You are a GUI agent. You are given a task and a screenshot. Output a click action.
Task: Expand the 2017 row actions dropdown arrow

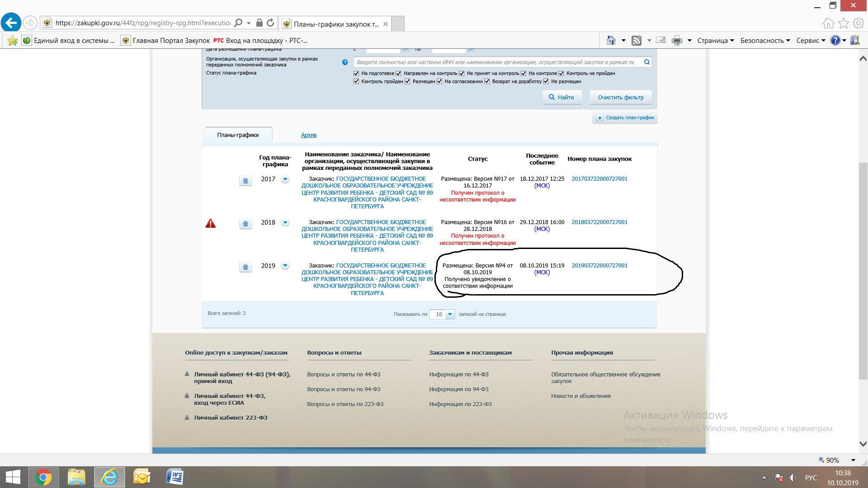coord(285,179)
